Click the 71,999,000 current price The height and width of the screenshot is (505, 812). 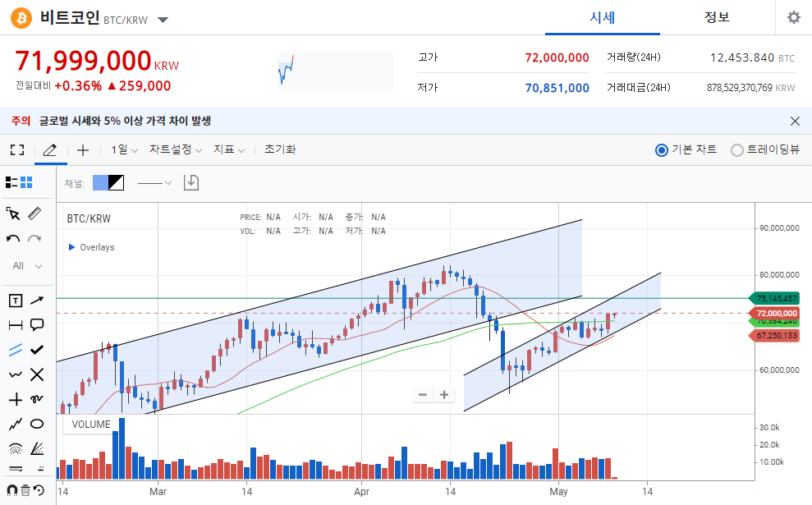(84, 61)
